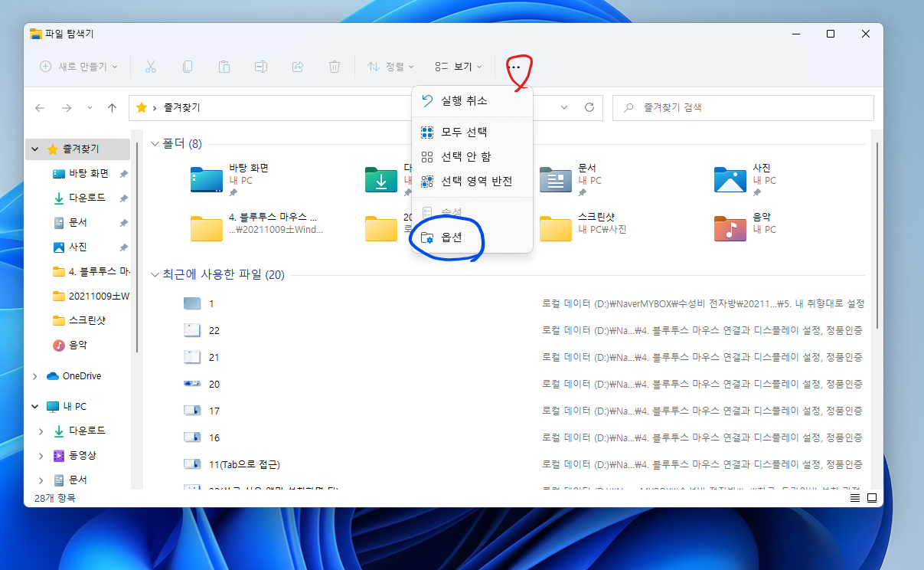
Task: Click 즐겨찾기 in the address bar
Action: tap(182, 108)
